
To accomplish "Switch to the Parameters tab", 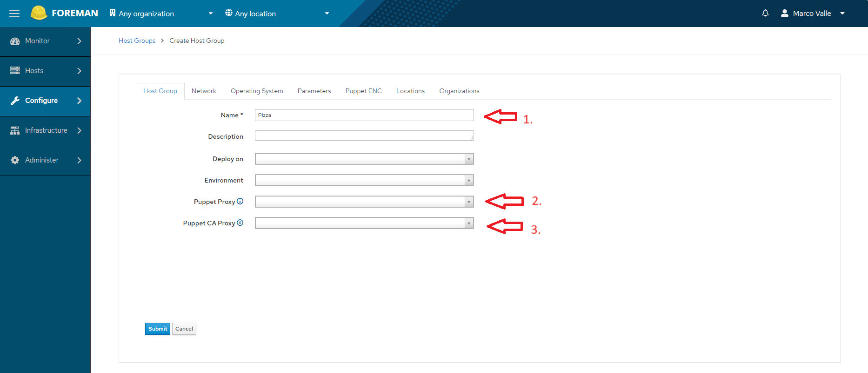I will (x=314, y=91).
